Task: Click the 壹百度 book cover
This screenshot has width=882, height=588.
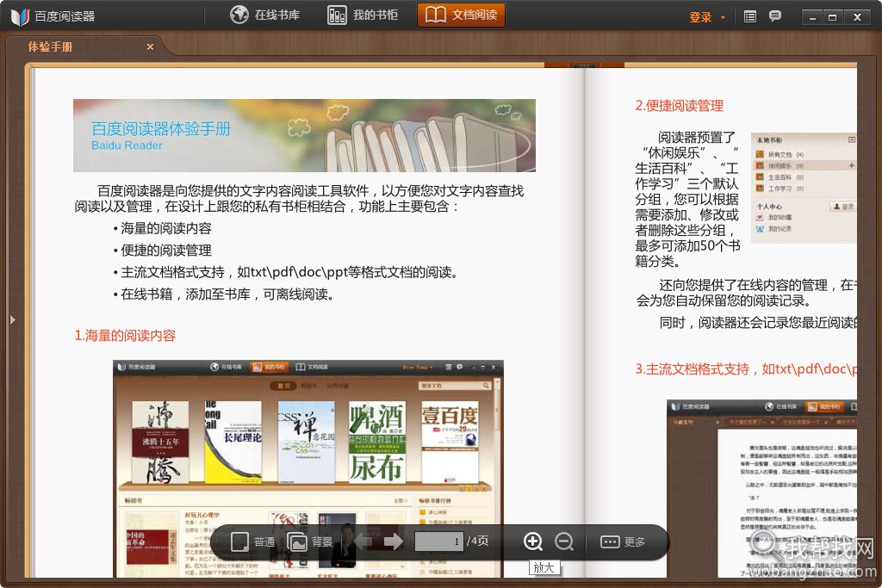Action: point(450,443)
